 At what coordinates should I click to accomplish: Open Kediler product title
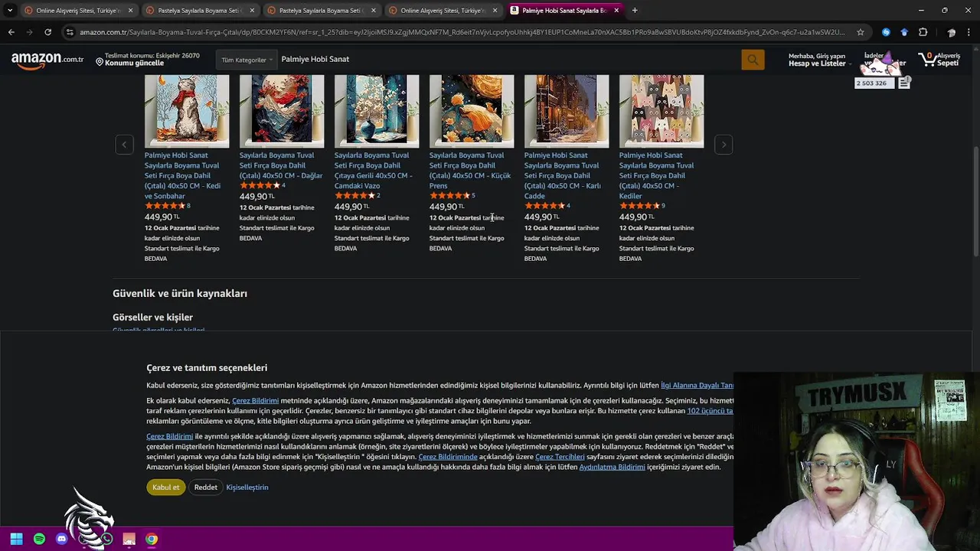(656, 175)
